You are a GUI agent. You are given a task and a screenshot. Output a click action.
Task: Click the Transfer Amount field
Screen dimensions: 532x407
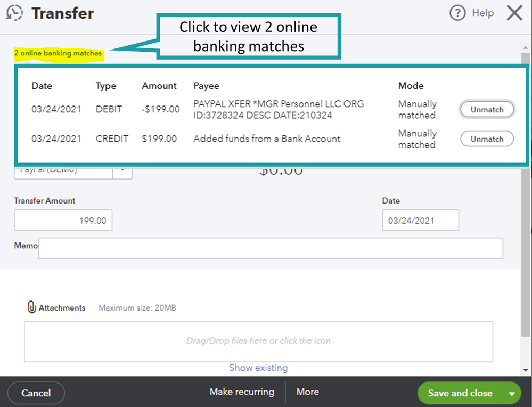click(x=63, y=221)
